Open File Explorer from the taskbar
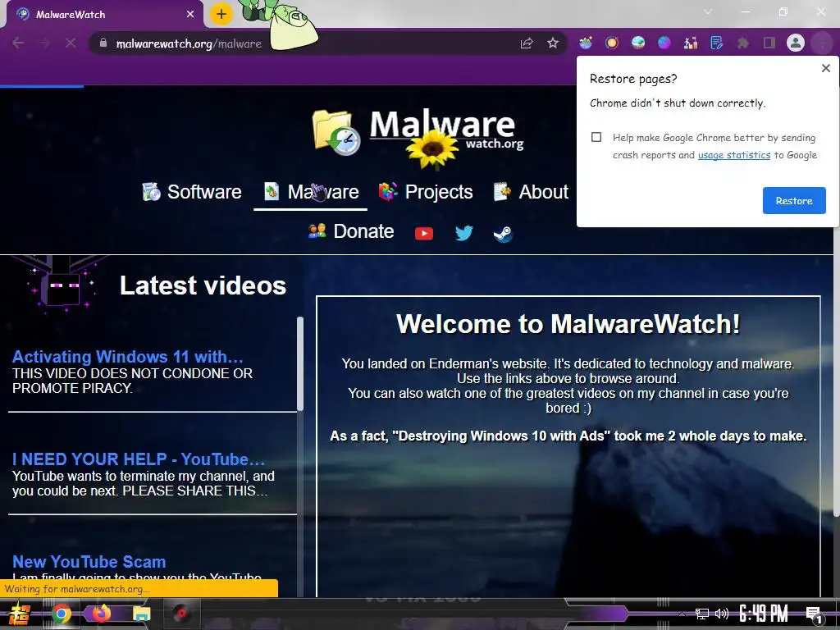Image resolution: width=840 pixels, height=630 pixels. [141, 614]
